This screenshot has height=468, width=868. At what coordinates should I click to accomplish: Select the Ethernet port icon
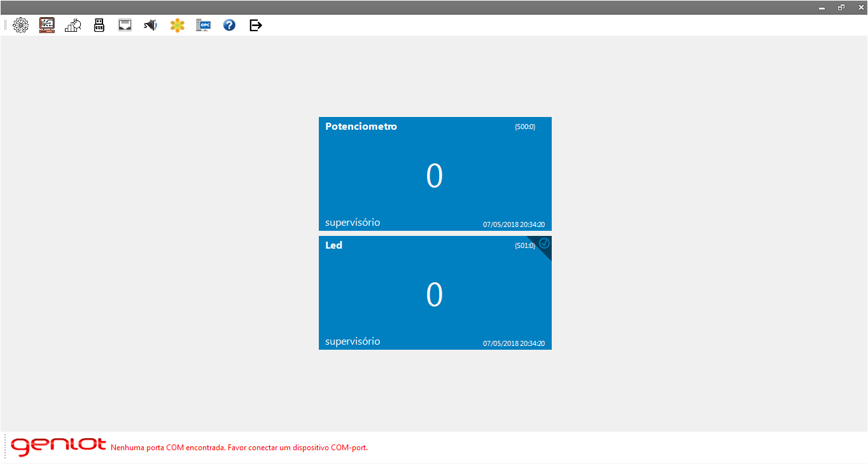pyautogui.click(x=125, y=25)
